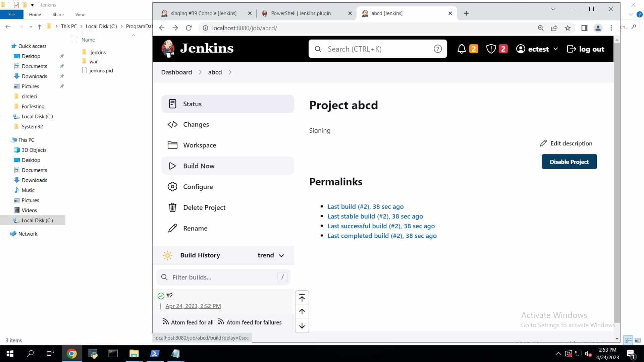Open notifications with the bell icon

coord(462,49)
